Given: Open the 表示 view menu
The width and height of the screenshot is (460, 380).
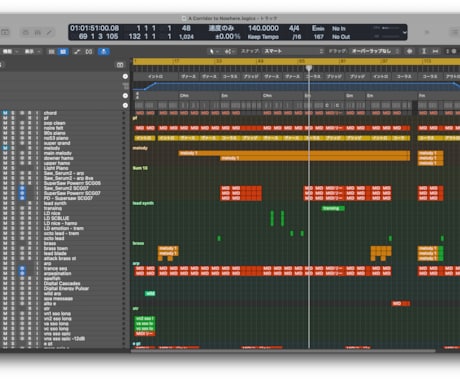Looking at the screenshot, I should (x=32, y=51).
